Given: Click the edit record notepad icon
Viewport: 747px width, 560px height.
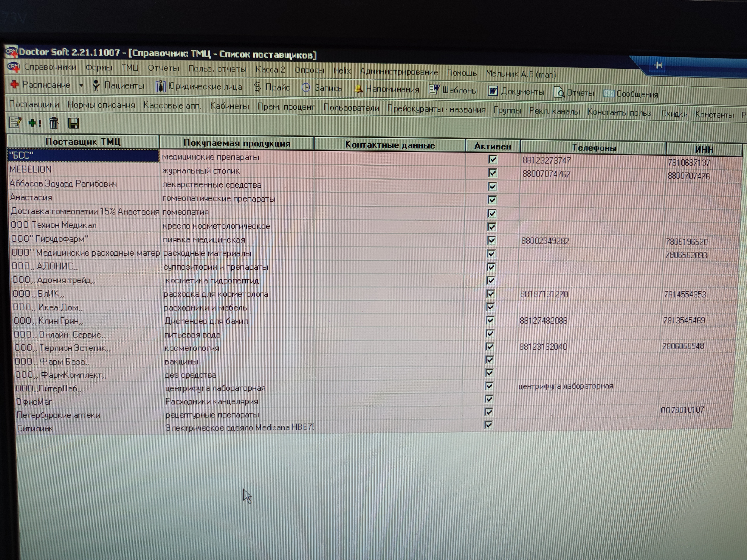Looking at the screenshot, I should pyautogui.click(x=15, y=122).
